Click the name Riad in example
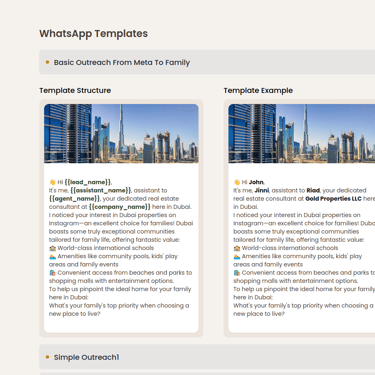 click(313, 190)
